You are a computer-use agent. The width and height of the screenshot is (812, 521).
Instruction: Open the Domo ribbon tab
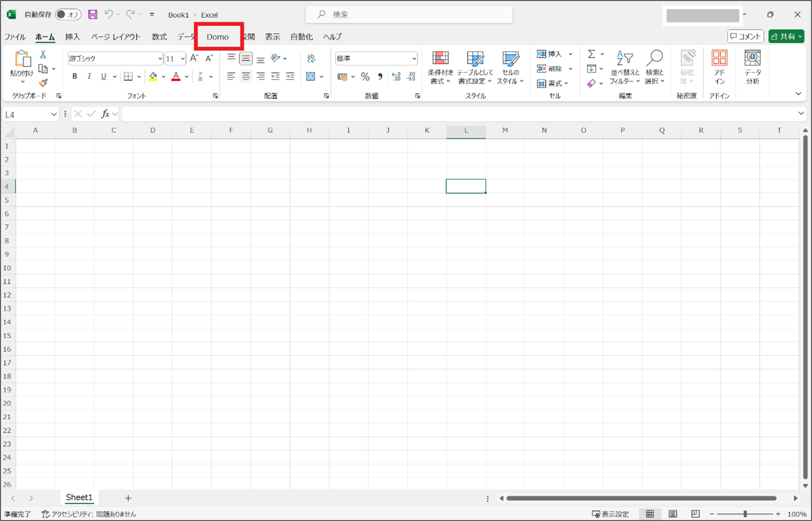(218, 37)
